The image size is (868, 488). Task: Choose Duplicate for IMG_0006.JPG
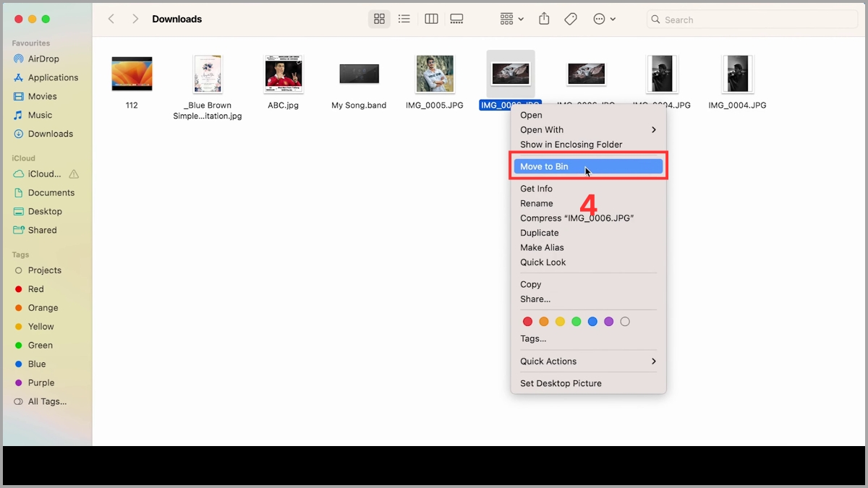tap(539, 232)
